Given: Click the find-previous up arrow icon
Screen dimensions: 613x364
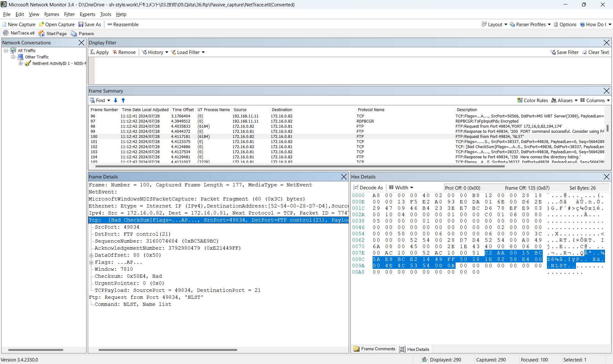Looking at the screenshot, I should [123, 101].
